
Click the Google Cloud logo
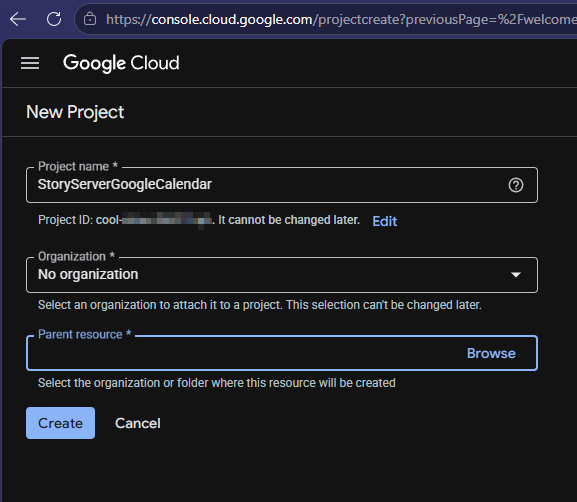point(121,63)
